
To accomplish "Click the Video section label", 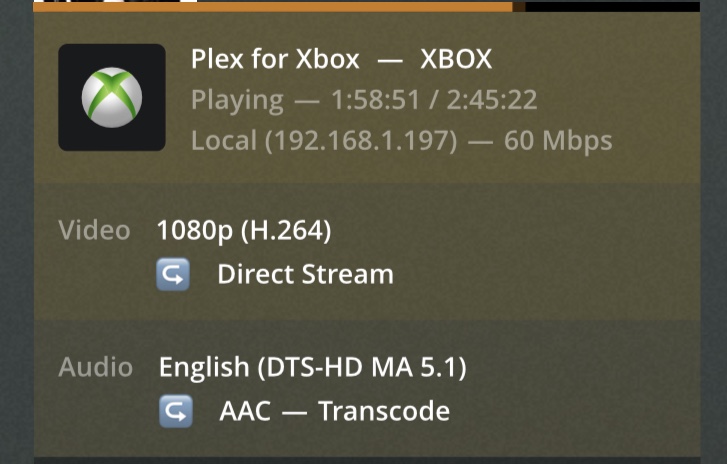I will tap(94, 230).
